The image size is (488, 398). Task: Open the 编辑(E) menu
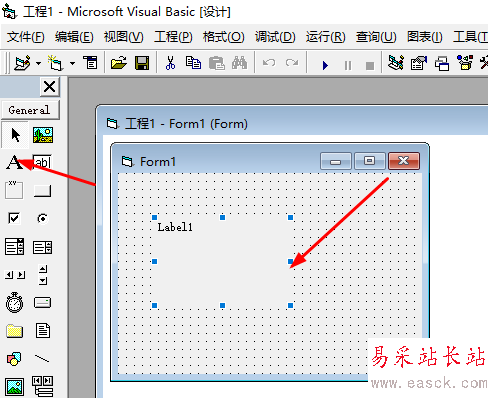coord(74,37)
